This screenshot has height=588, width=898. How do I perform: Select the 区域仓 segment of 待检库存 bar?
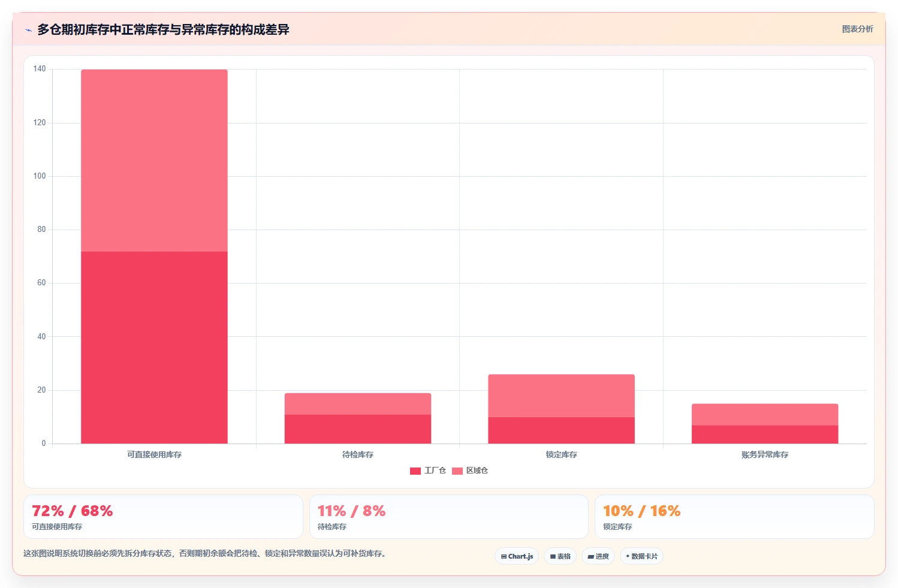coord(358,404)
